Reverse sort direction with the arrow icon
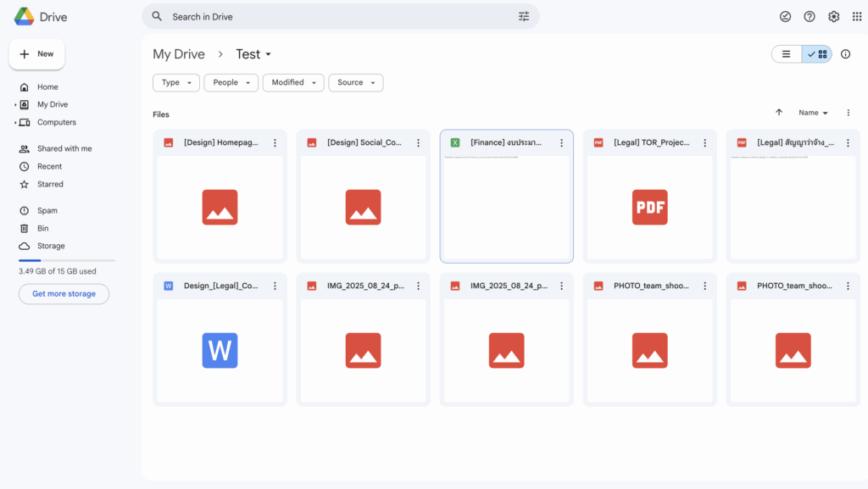 coord(779,113)
